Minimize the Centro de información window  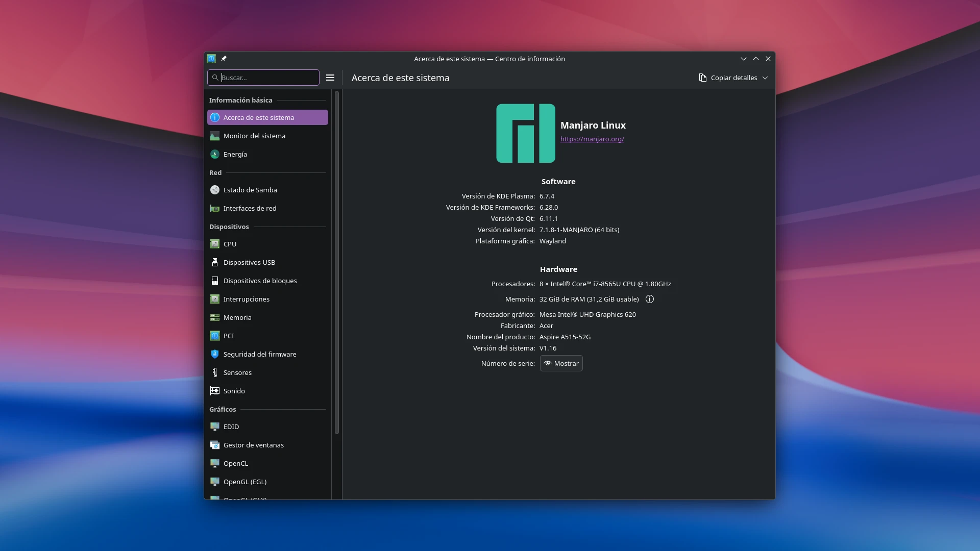(x=744, y=59)
